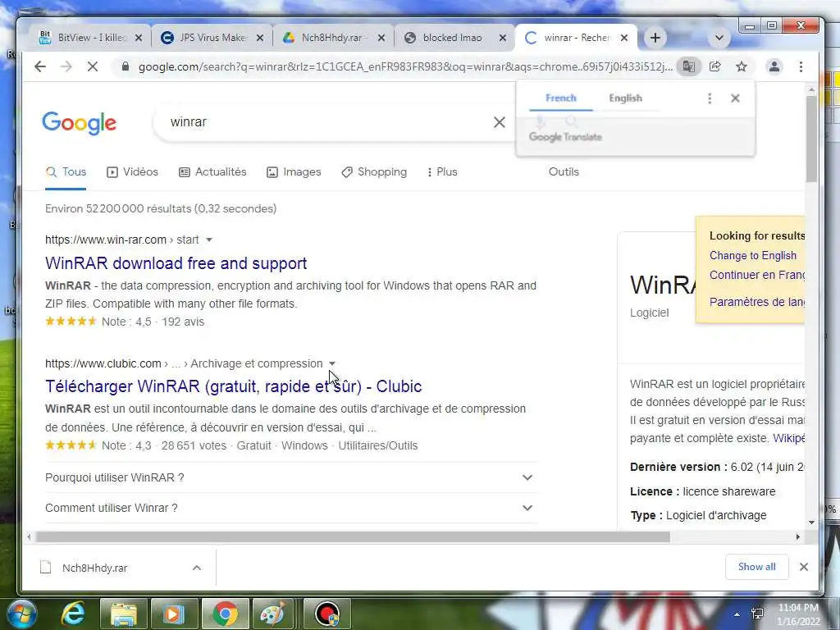This screenshot has height=630, width=840.
Task: Close the JPS Virus Maker tab
Action: 260,38
